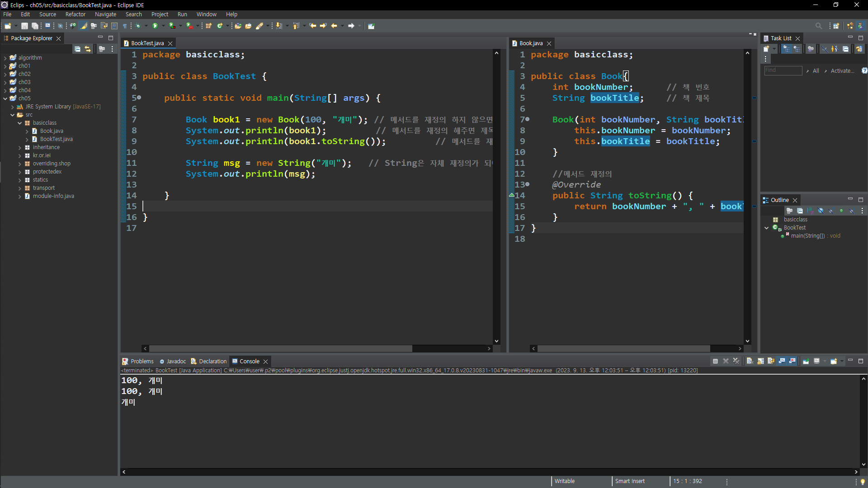Click Collapse All in Package Explorer
The image size is (868, 488).
tap(77, 49)
